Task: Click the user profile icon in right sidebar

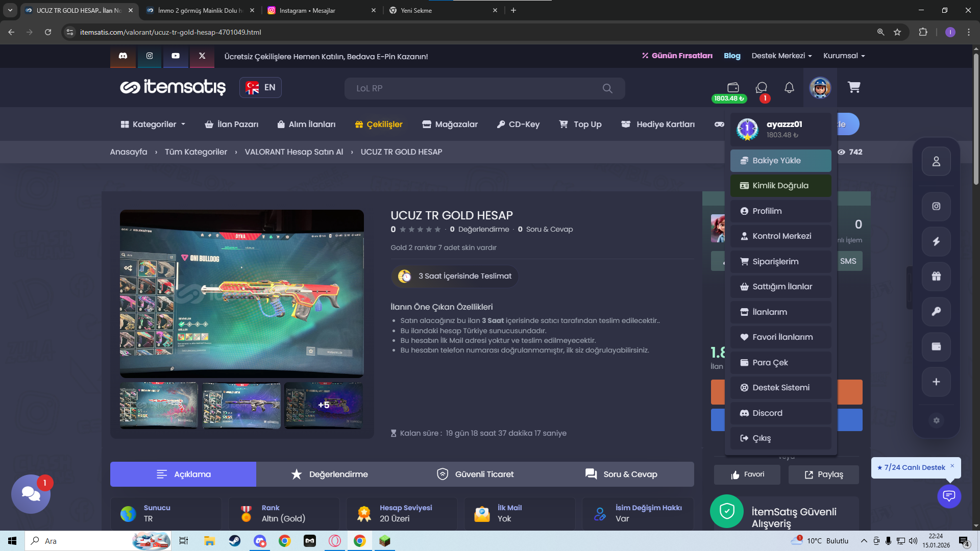Action: (936, 161)
